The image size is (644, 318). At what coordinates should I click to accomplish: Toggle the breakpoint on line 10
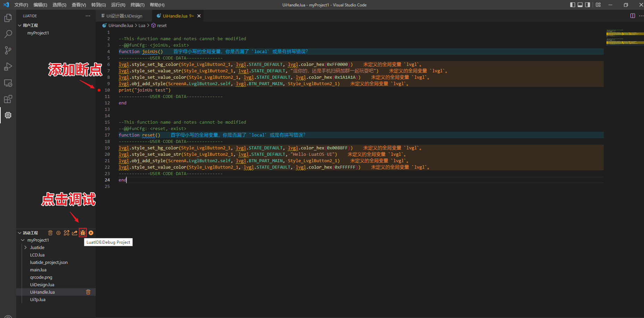point(99,90)
